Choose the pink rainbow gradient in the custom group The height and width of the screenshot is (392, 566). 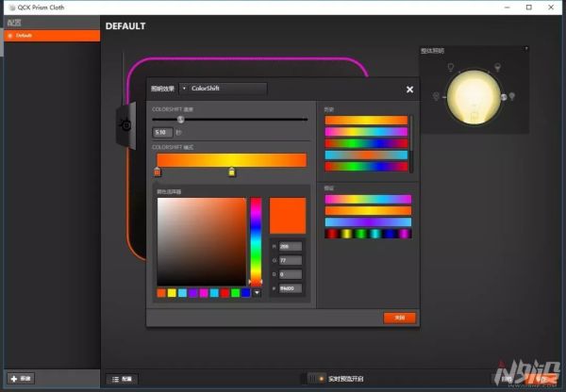click(x=368, y=199)
